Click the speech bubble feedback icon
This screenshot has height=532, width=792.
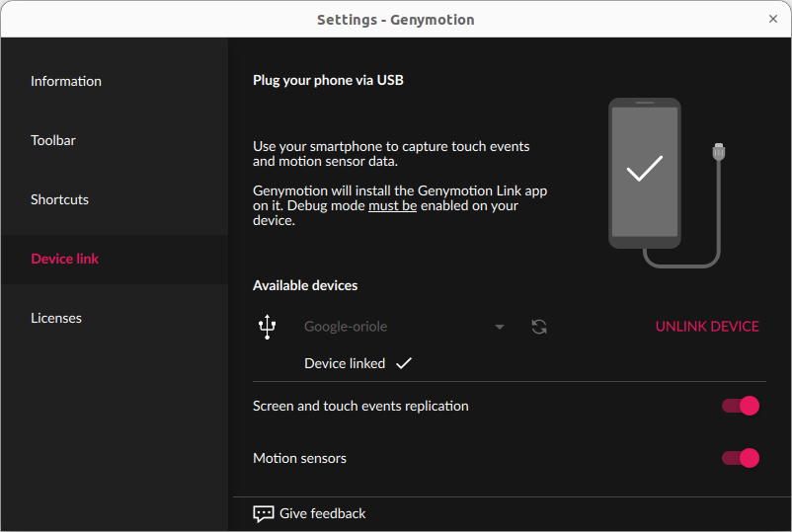coord(264,513)
